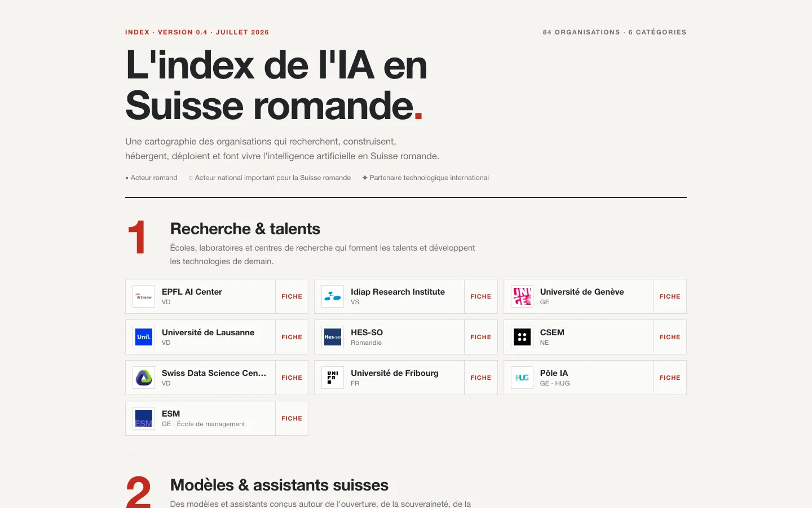Select the Université de Fribourg name
812x508 pixels.
point(395,373)
